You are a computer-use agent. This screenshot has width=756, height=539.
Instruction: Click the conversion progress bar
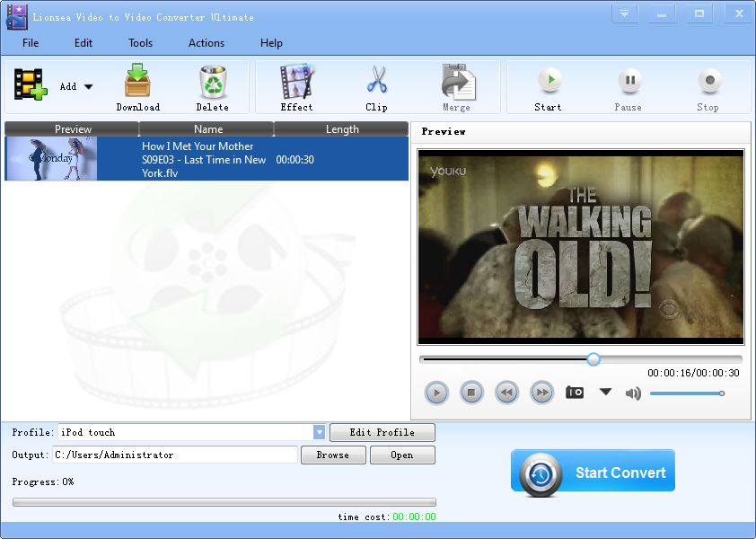click(x=224, y=502)
